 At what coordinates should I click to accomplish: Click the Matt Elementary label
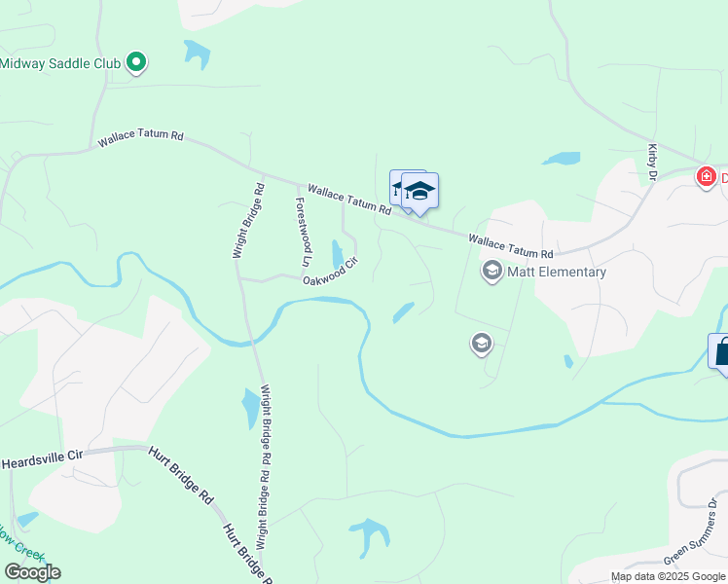tap(557, 272)
